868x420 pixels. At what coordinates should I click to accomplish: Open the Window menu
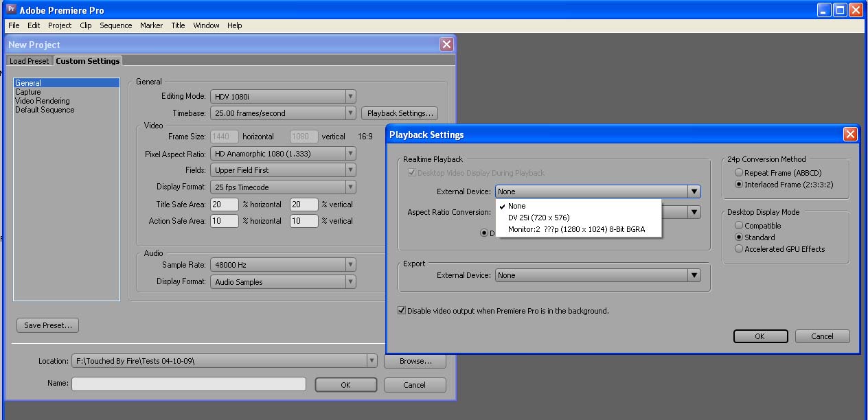coord(206,25)
